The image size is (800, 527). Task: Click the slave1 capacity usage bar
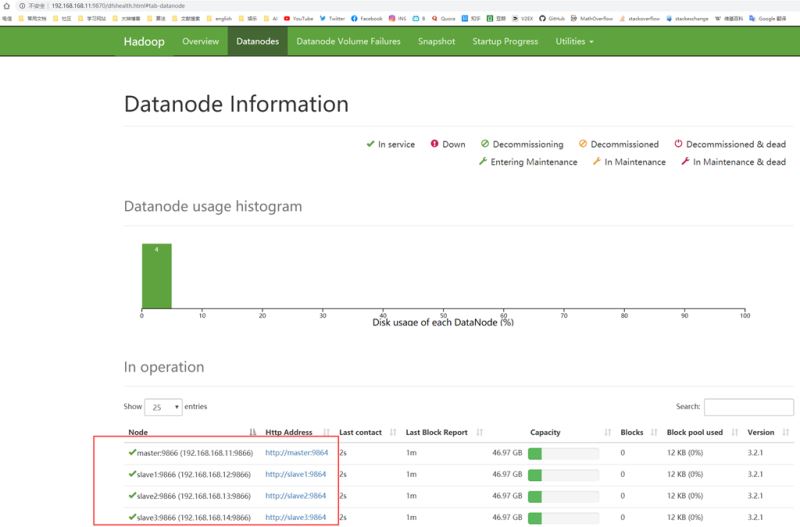tap(563, 474)
